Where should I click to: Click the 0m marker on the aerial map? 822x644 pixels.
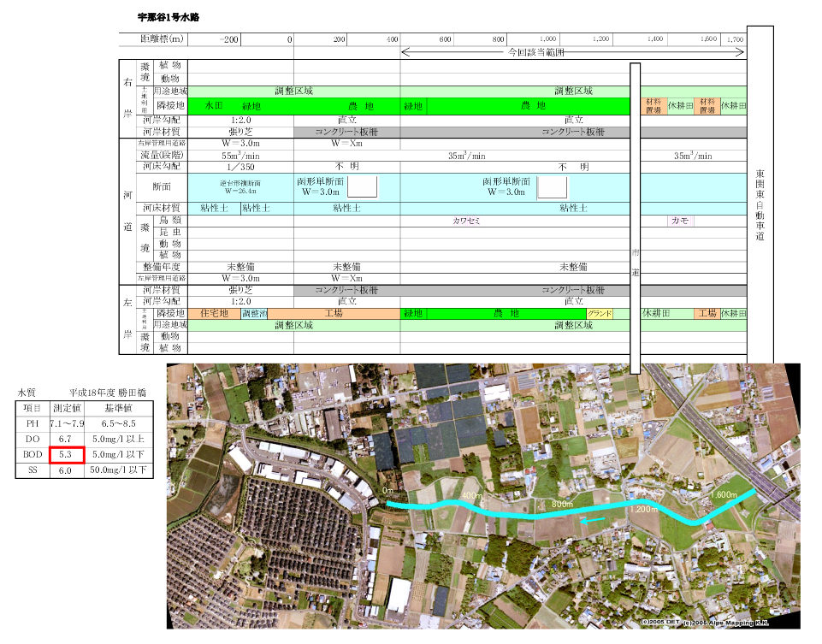pyautogui.click(x=387, y=492)
